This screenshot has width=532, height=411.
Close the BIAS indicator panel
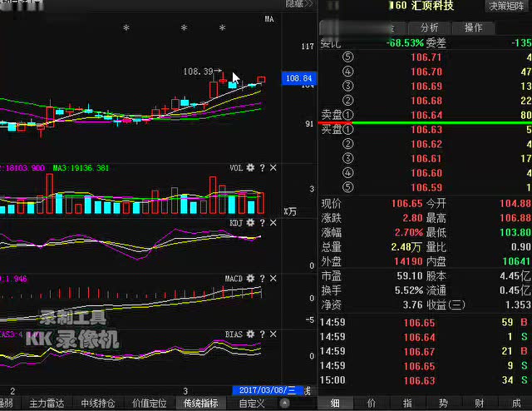click(273, 334)
